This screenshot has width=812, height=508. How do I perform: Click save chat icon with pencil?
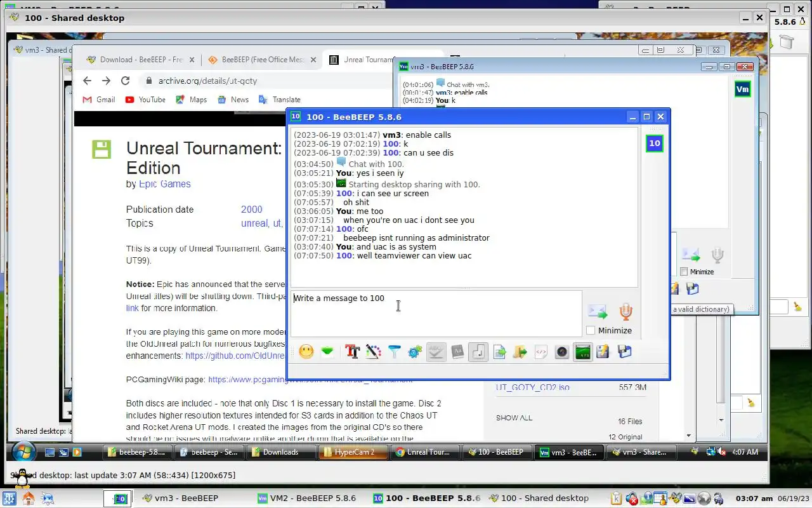pyautogui.click(x=603, y=351)
